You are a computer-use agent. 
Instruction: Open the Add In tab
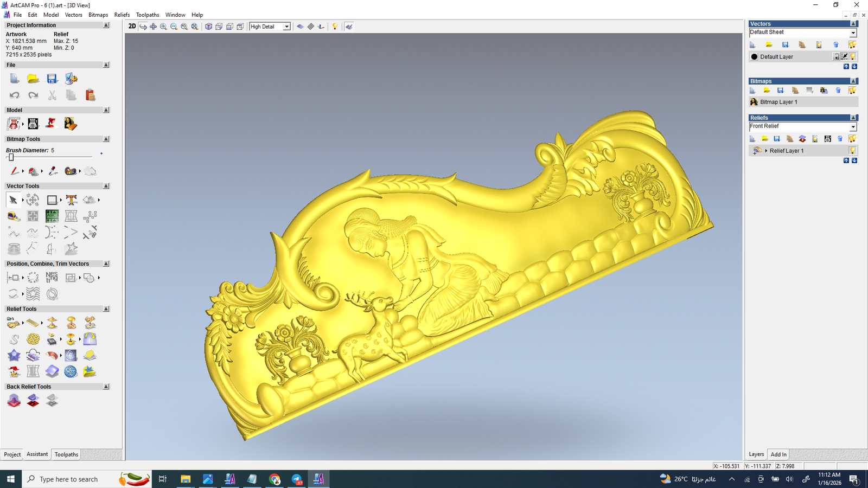(x=778, y=454)
